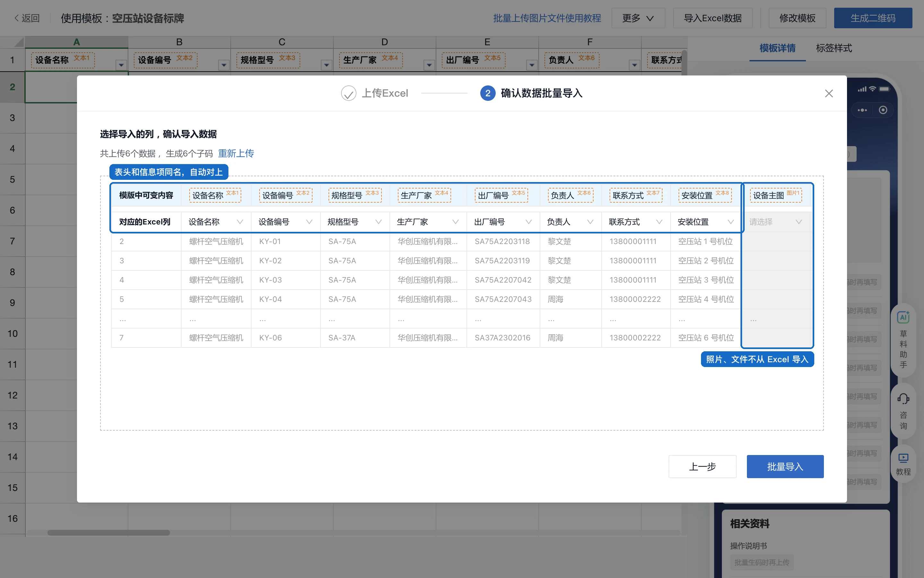This screenshot has width=924, height=578.
Task: Click the 设备主图 图片1 field tag
Action: 776,195
